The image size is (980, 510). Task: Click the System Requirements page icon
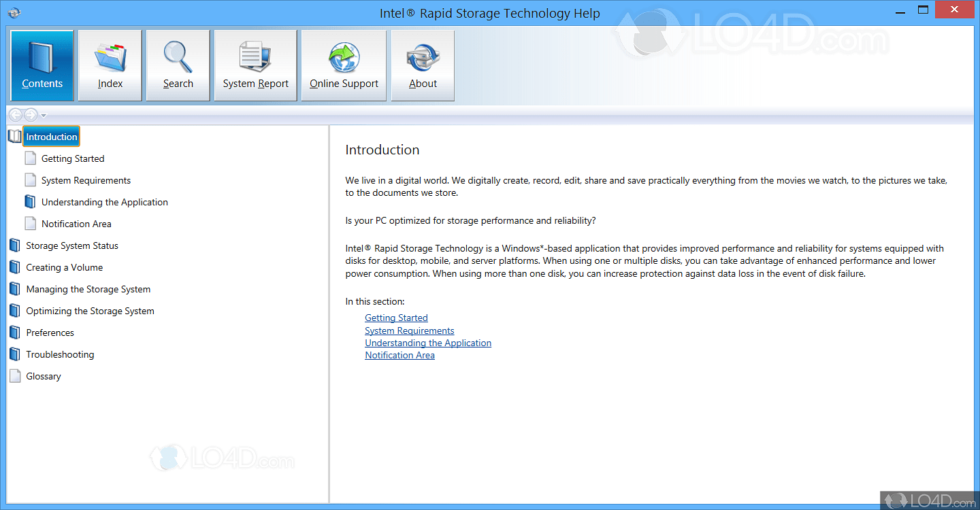[x=30, y=180]
